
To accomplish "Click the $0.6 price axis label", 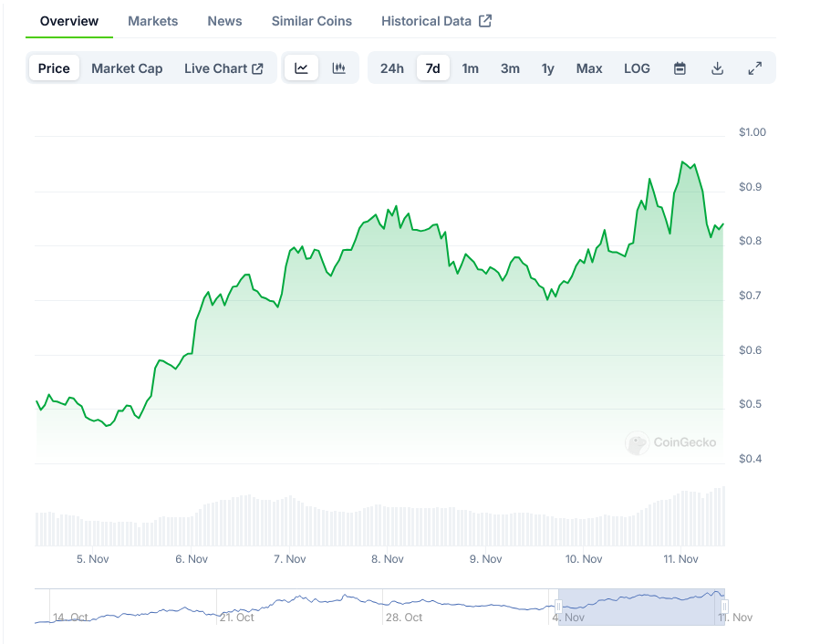I will 750,350.
